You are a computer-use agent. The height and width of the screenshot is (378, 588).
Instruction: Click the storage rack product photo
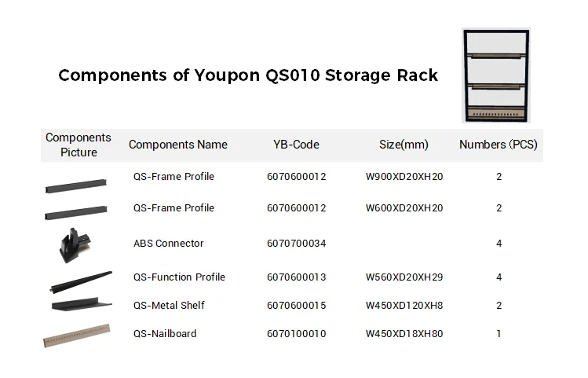497,75
